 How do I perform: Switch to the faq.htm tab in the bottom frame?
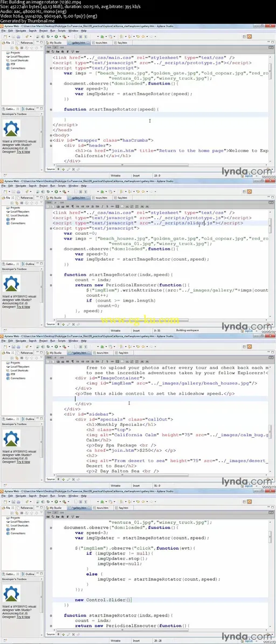pos(122,508)
